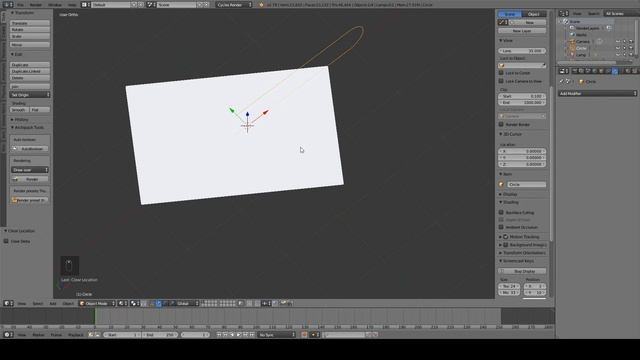Image resolution: width=640 pixels, height=360 pixels.
Task: Toggle visibility eye for Lamp in outliner
Action: coord(618,55)
